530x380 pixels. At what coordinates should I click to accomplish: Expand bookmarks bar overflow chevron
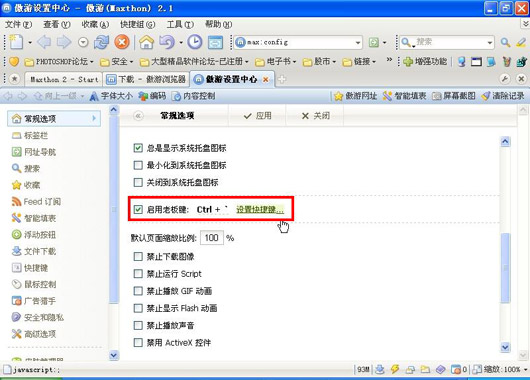(389, 60)
